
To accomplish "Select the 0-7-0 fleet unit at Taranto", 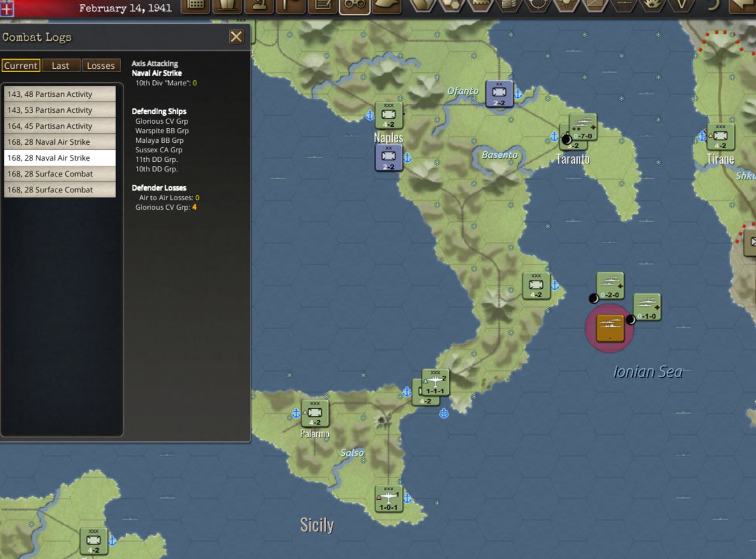I will click(x=583, y=127).
